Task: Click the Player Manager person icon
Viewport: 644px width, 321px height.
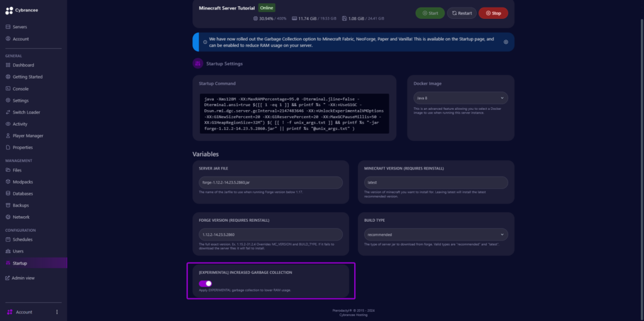Action: 8,136
